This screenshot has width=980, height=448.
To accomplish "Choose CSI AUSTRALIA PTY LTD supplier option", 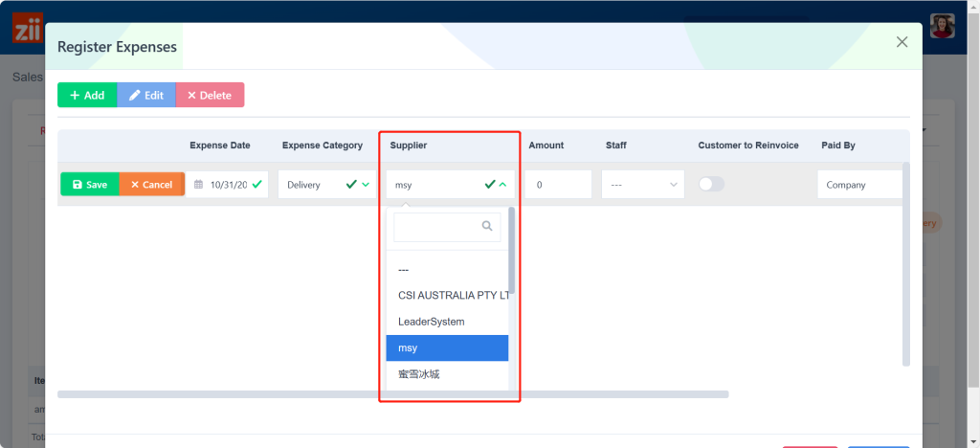I will click(x=447, y=296).
